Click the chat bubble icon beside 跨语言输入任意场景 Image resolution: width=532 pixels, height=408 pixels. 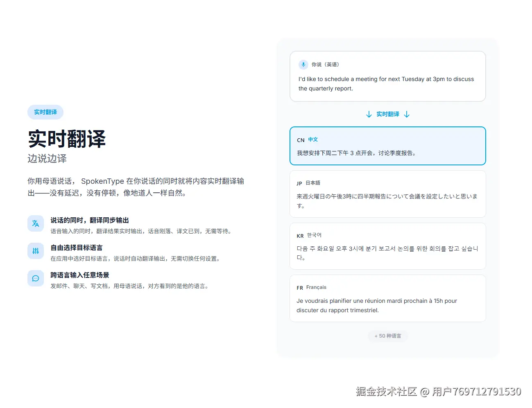pos(36,278)
